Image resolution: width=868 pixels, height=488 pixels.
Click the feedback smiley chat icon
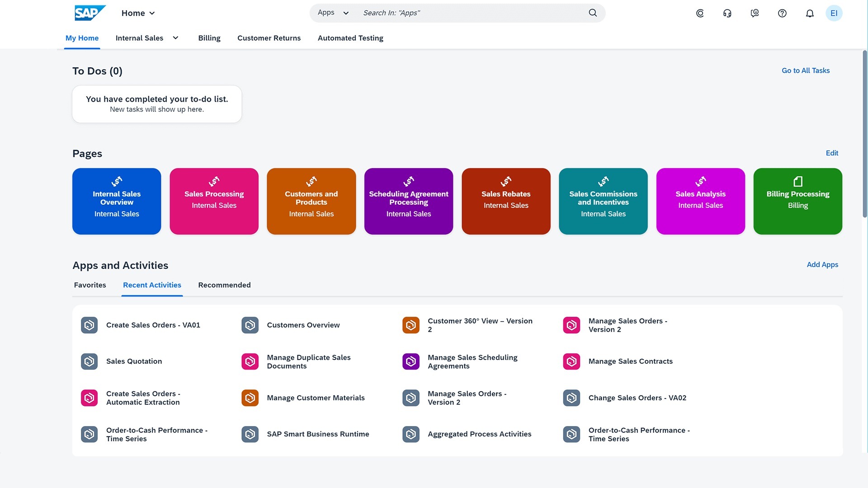point(755,13)
